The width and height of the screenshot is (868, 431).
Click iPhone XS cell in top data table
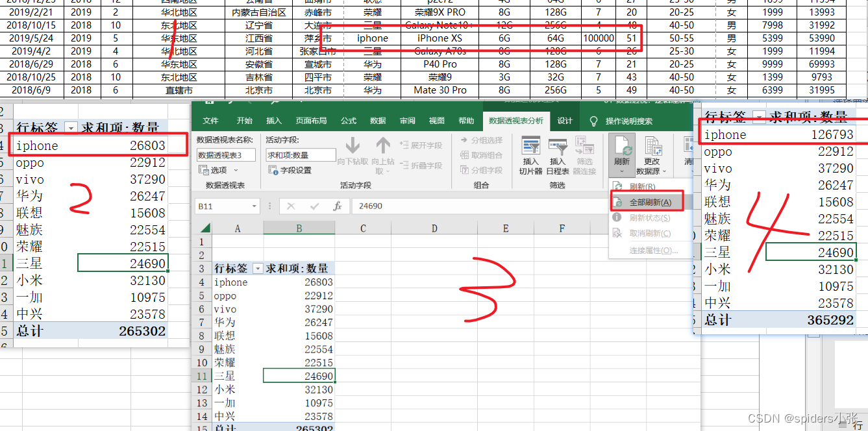[x=440, y=38]
